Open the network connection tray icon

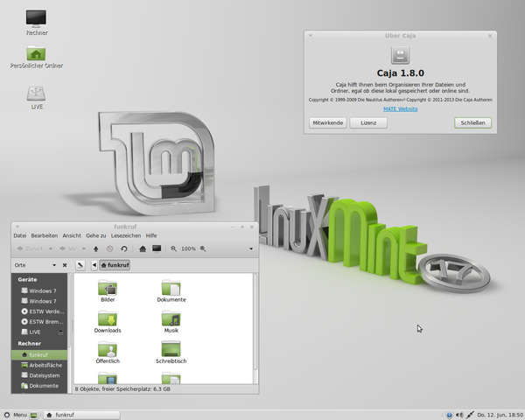click(470, 416)
